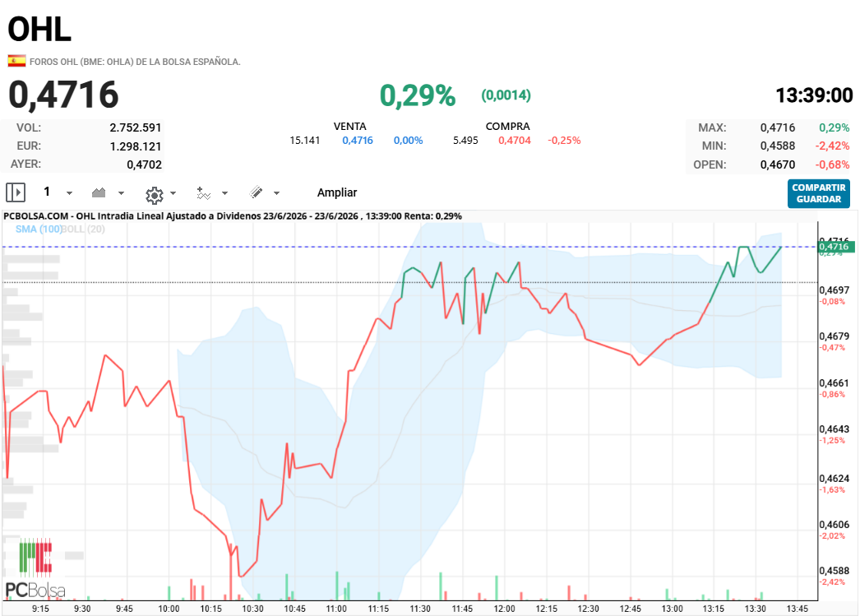Click the chart title PCBOLSA.COM header text
The width and height of the screenshot is (860, 616).
pos(233,216)
